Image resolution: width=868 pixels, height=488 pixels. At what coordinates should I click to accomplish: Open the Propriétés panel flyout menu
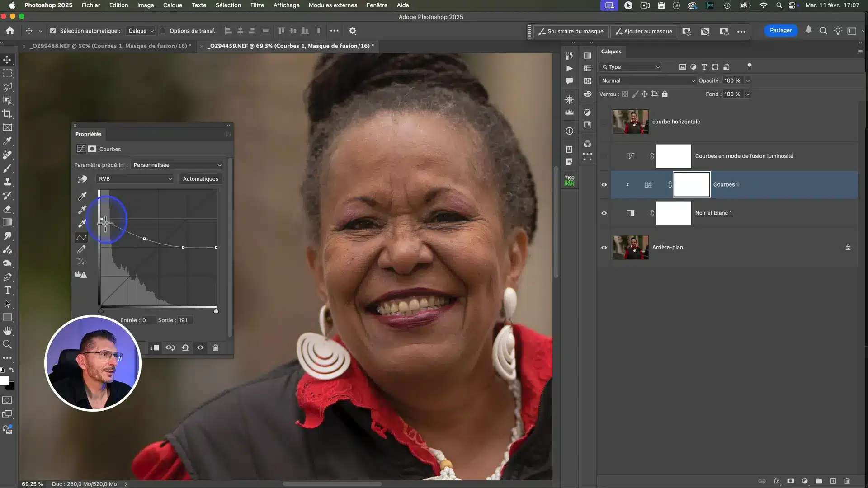click(229, 134)
